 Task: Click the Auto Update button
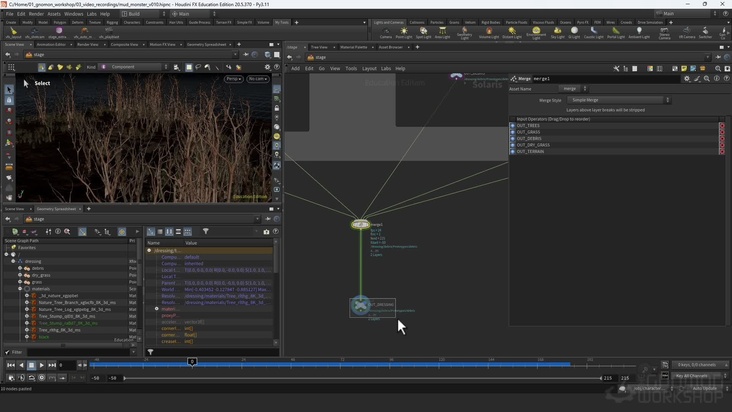pyautogui.click(x=704, y=388)
